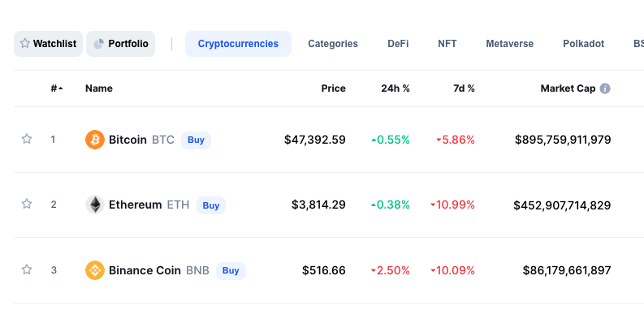This screenshot has height=319, width=644.
Task: Star Bitcoin to add to watchlist
Action: click(x=27, y=139)
